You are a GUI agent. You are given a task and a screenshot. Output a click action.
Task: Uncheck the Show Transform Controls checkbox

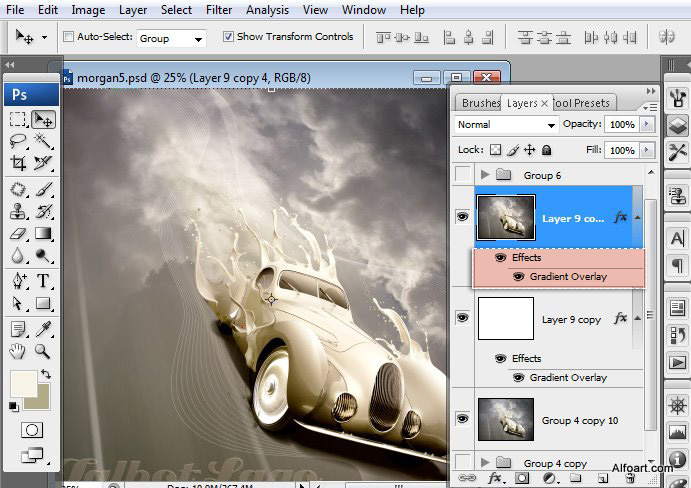[228, 37]
